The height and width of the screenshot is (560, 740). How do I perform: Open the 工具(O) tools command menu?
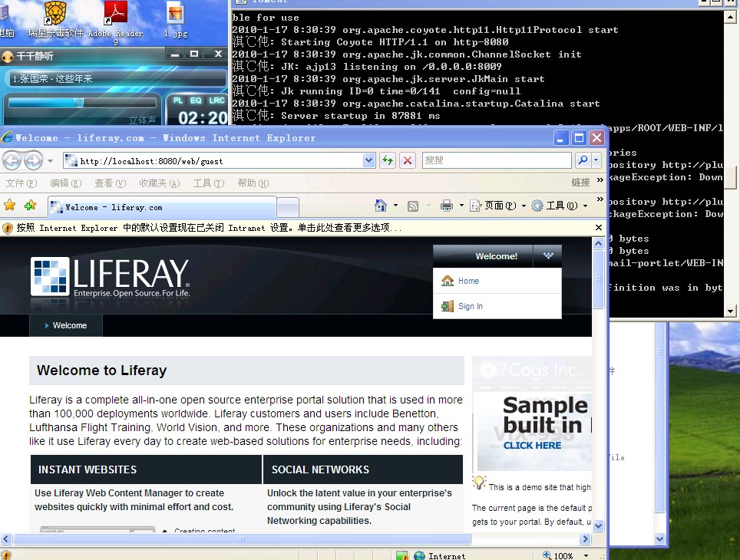[x=560, y=206]
